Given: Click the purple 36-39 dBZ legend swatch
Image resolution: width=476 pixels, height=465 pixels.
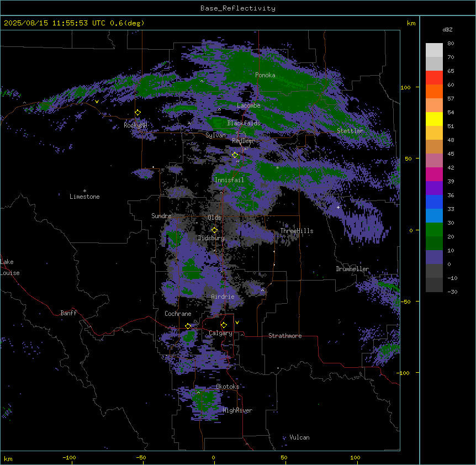Looking at the screenshot, I should tap(434, 188).
